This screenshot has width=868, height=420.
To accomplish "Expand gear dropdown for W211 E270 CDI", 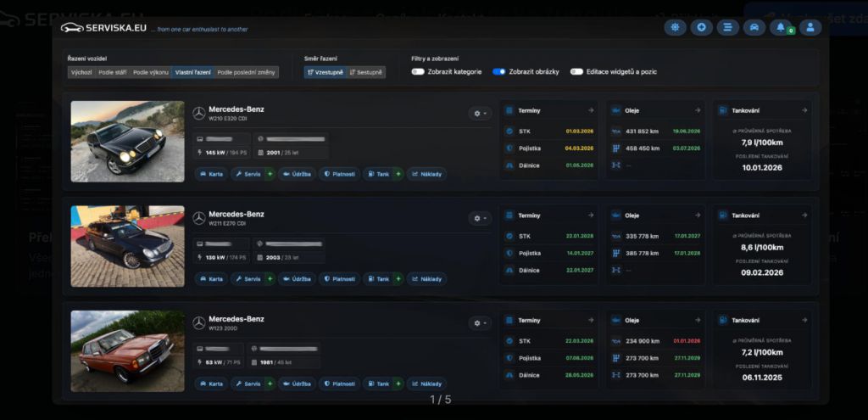I will point(480,218).
